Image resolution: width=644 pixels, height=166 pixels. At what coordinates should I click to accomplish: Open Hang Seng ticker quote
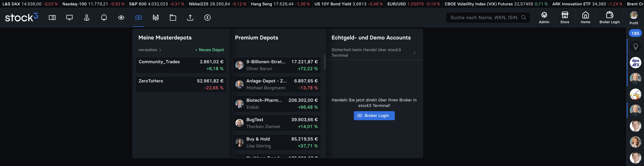(x=280, y=4)
